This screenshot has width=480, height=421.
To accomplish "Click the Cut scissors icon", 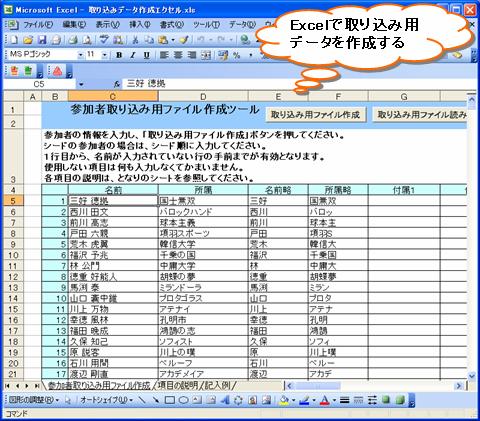I will coord(135,40).
